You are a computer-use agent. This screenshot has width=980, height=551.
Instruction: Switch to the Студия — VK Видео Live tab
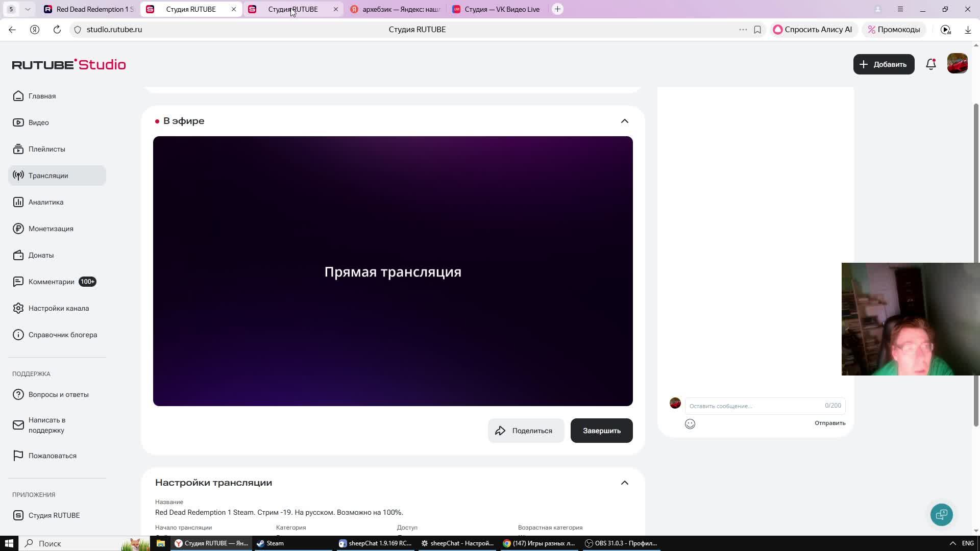501,9
